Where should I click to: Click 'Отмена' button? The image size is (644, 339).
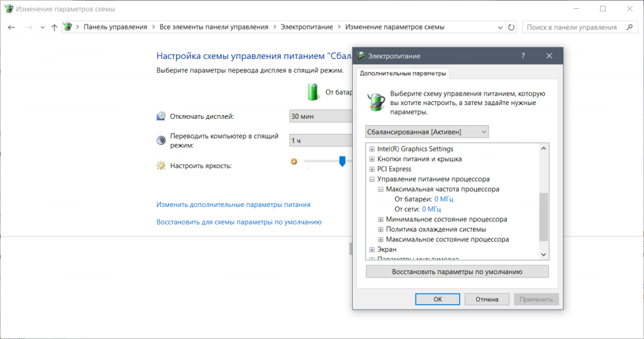[x=487, y=299]
